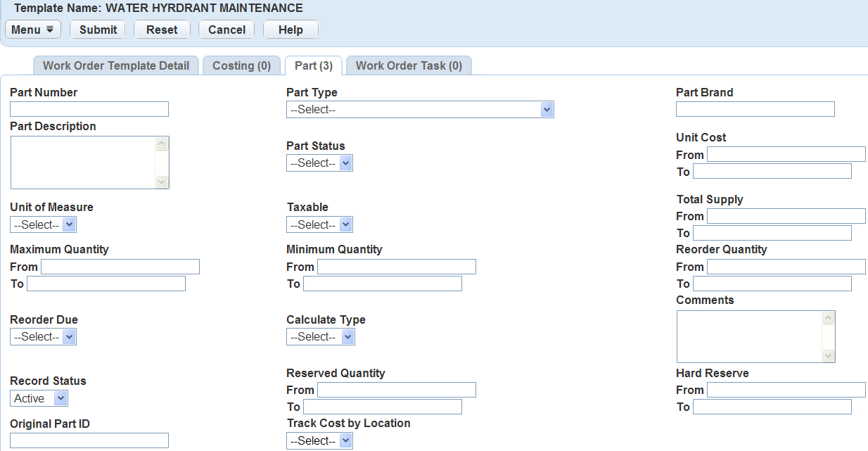
Task: Click Part Description scrollbar down arrow
Action: [x=162, y=182]
